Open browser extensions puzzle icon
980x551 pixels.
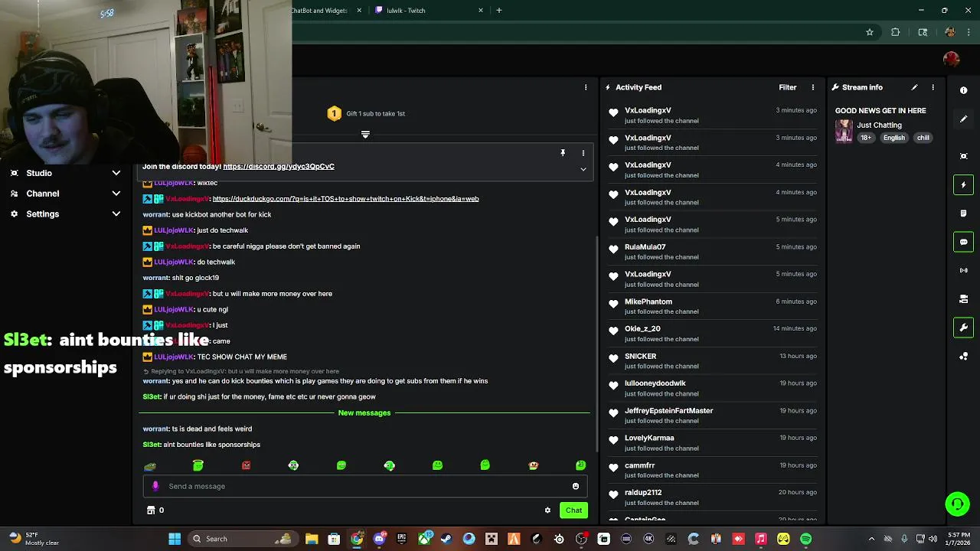click(895, 32)
